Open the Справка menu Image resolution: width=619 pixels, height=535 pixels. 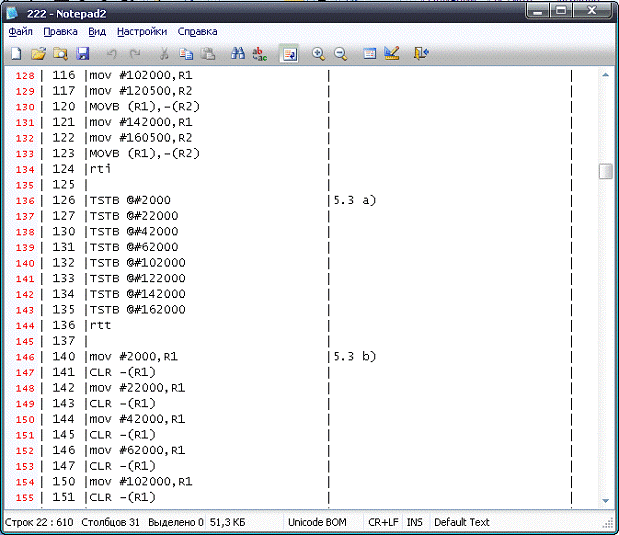pos(197,32)
